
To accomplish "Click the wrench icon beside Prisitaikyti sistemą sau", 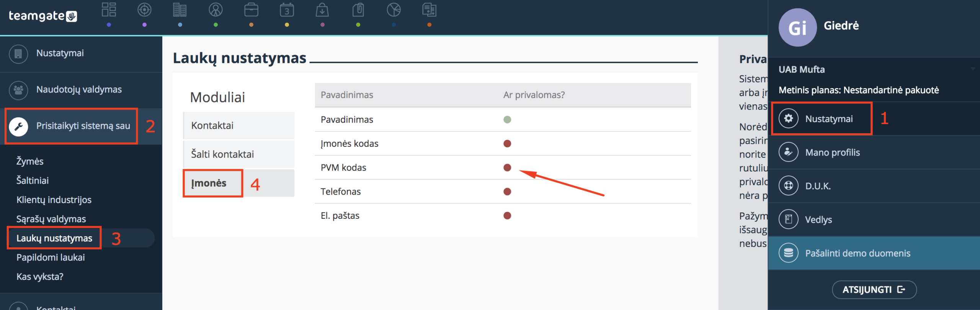I will [18, 126].
